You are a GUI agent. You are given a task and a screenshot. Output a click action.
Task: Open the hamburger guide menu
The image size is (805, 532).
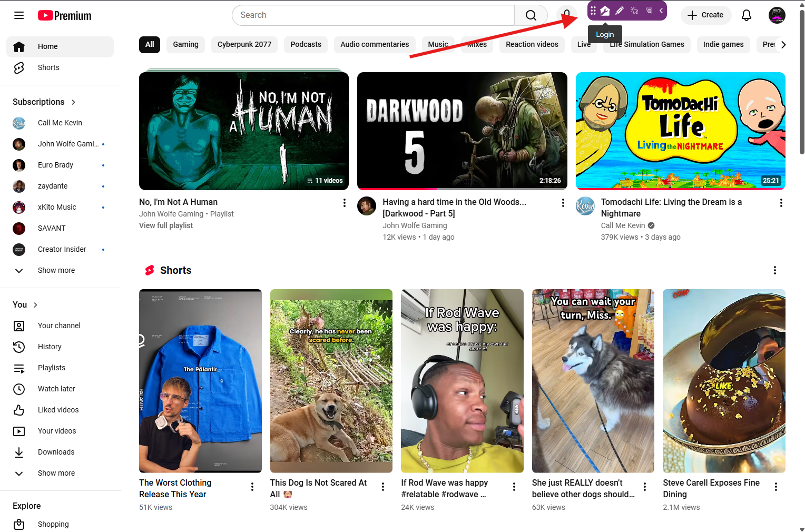(19, 15)
